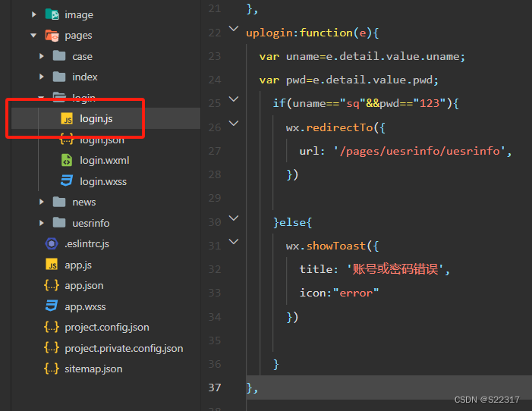
Task: Click the login.wxss CSS icon
Action: tap(67, 180)
